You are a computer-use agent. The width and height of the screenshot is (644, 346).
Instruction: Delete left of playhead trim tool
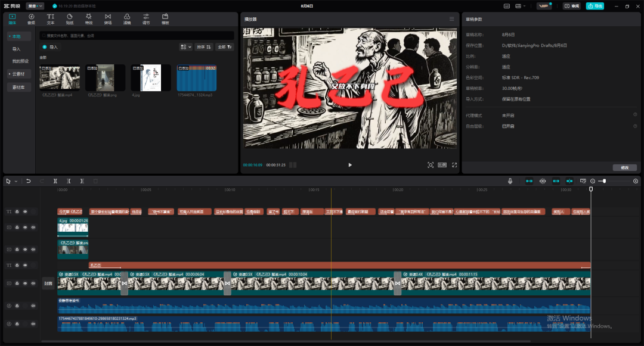pos(69,181)
